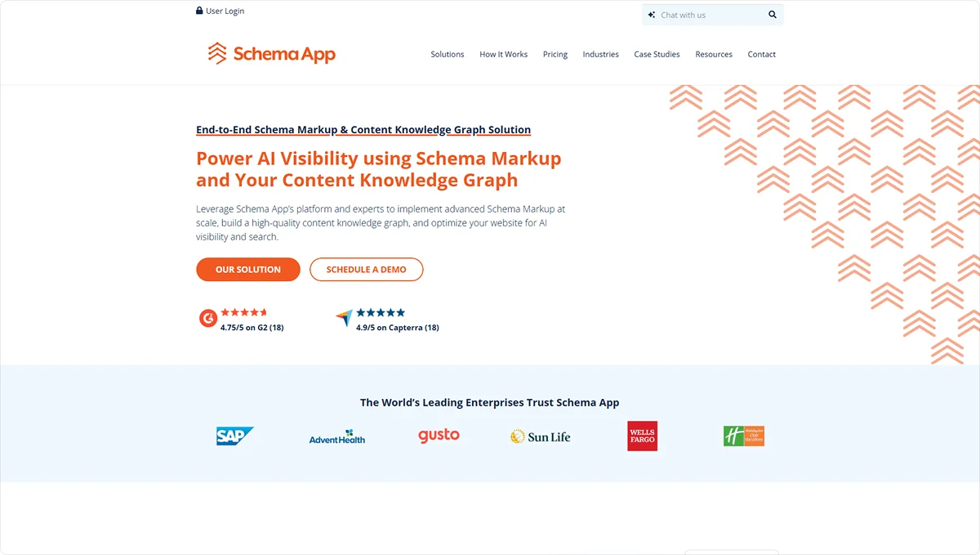Expand the Industries navigation menu

pyautogui.click(x=600, y=54)
